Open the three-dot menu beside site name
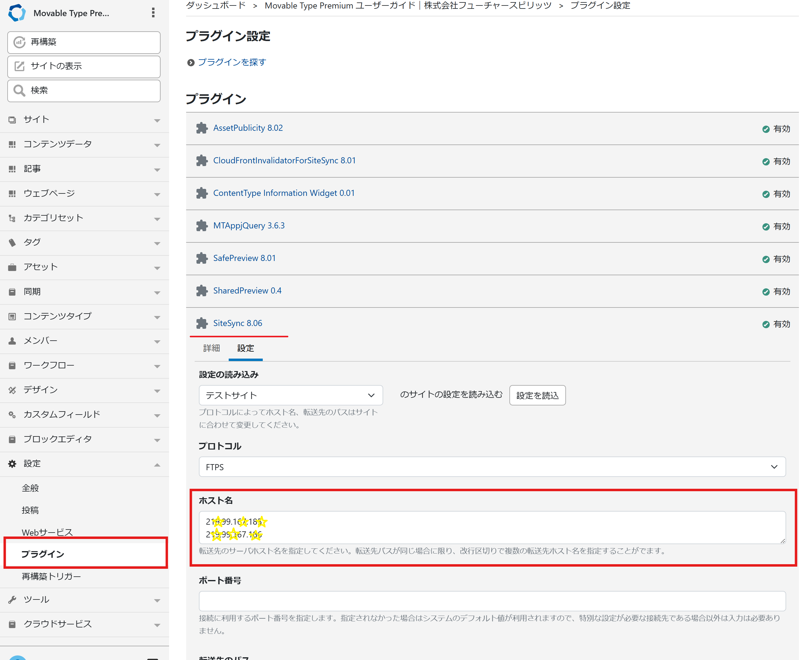This screenshot has height=660, width=812. [x=153, y=13]
